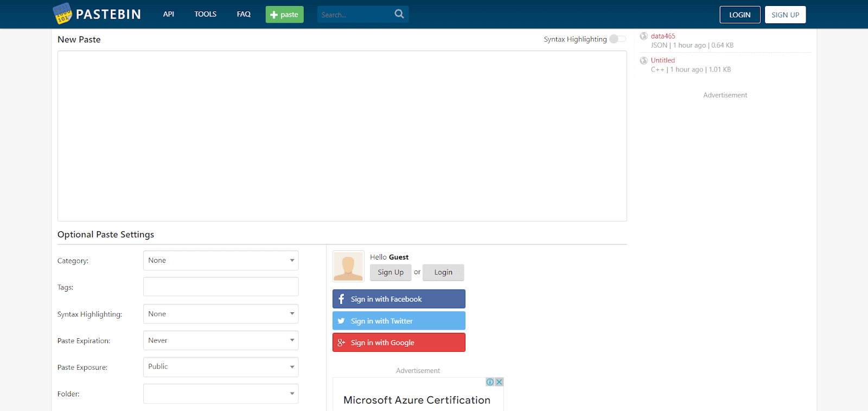The width and height of the screenshot is (868, 411).
Task: Click the globe icon beside data465
Action: 644,36
